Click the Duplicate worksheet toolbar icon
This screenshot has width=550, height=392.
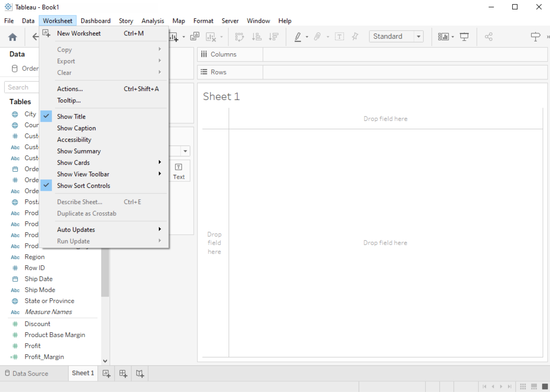[x=195, y=36]
